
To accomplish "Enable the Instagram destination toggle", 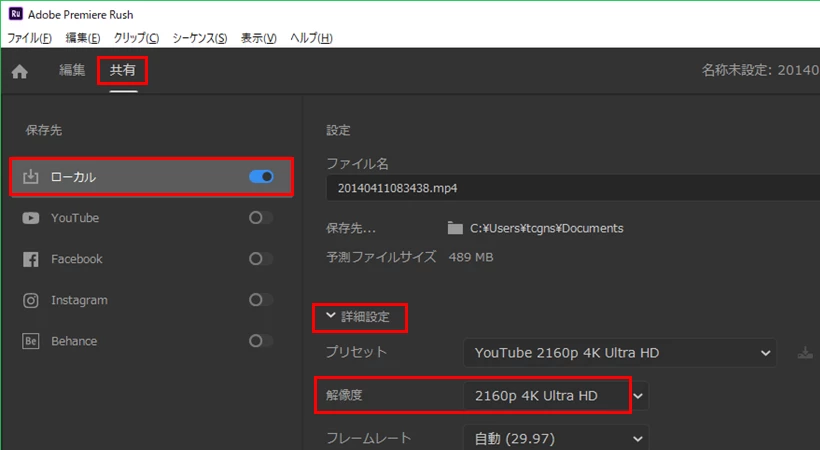I will [x=261, y=300].
